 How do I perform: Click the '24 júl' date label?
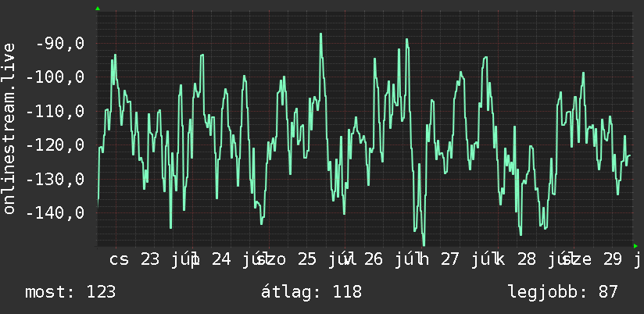pyautogui.click(x=237, y=260)
